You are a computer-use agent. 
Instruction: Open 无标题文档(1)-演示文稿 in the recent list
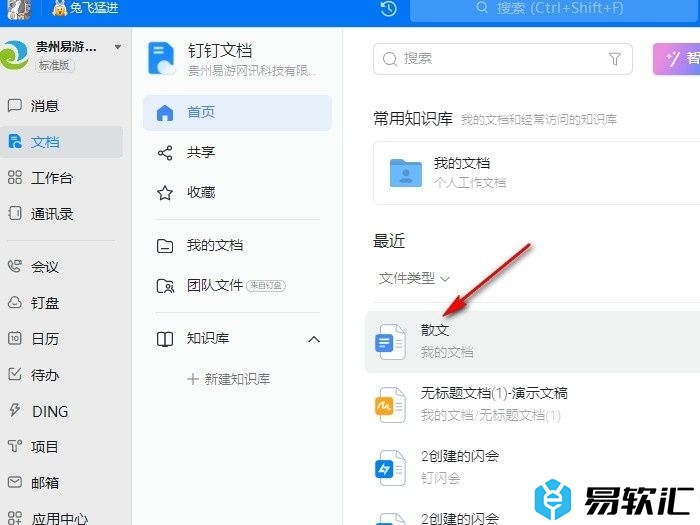point(532,404)
